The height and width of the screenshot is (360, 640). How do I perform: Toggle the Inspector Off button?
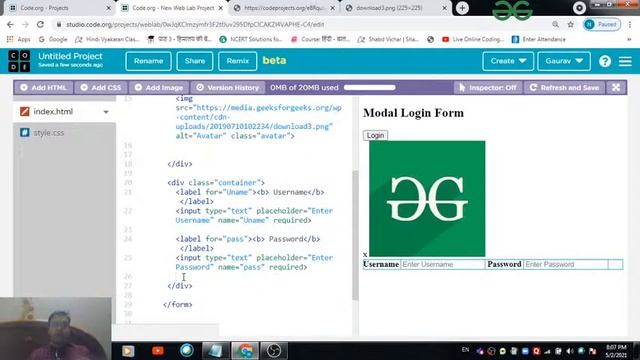[x=488, y=87]
